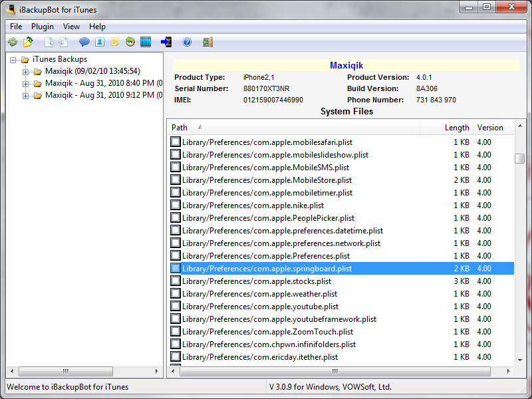Click the Exit door icon
The image size is (532, 399).
(x=207, y=42)
